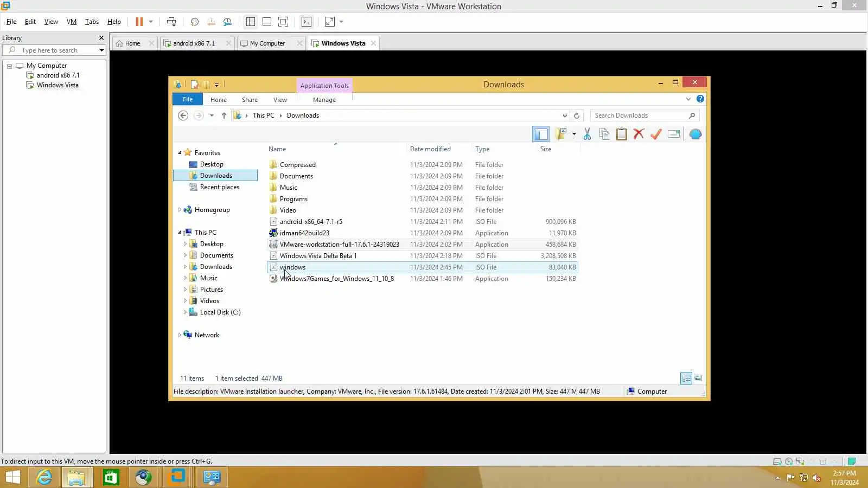
Task: Click the folder options icon in Explorer toolbar
Action: coord(561,134)
